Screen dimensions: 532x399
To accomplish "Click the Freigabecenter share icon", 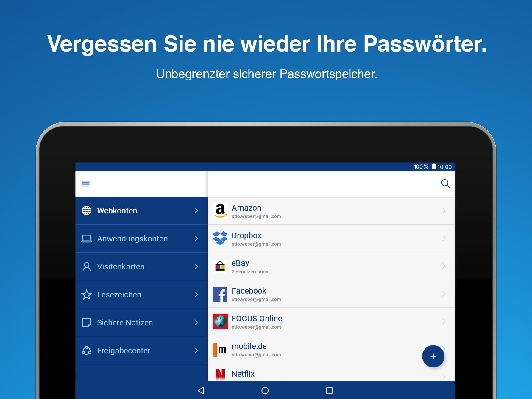I will click(x=87, y=350).
